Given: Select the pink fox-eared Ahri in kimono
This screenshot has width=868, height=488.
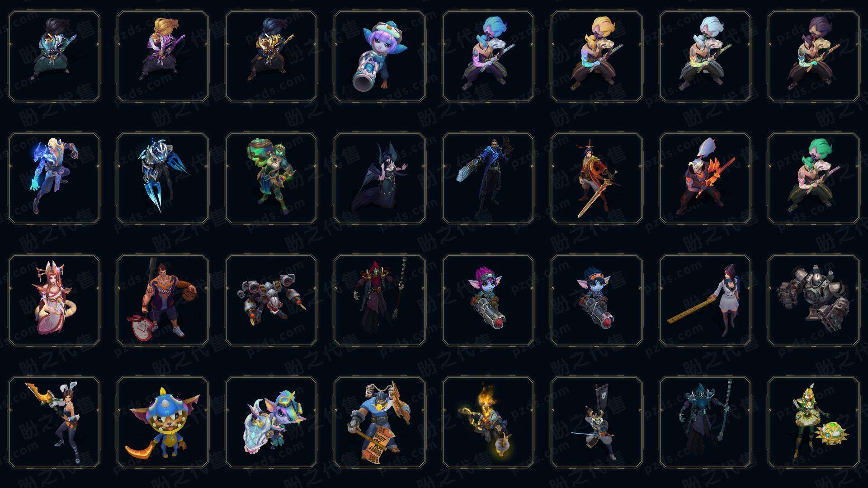Looking at the screenshot, I should tap(54, 300).
